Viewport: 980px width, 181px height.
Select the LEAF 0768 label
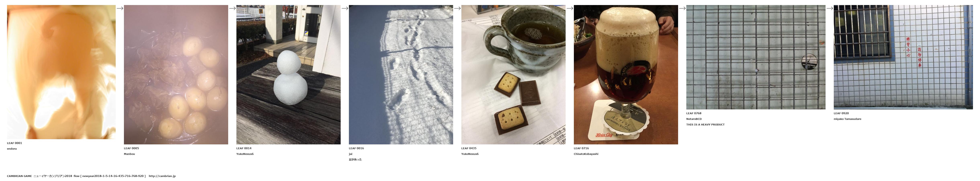click(694, 113)
